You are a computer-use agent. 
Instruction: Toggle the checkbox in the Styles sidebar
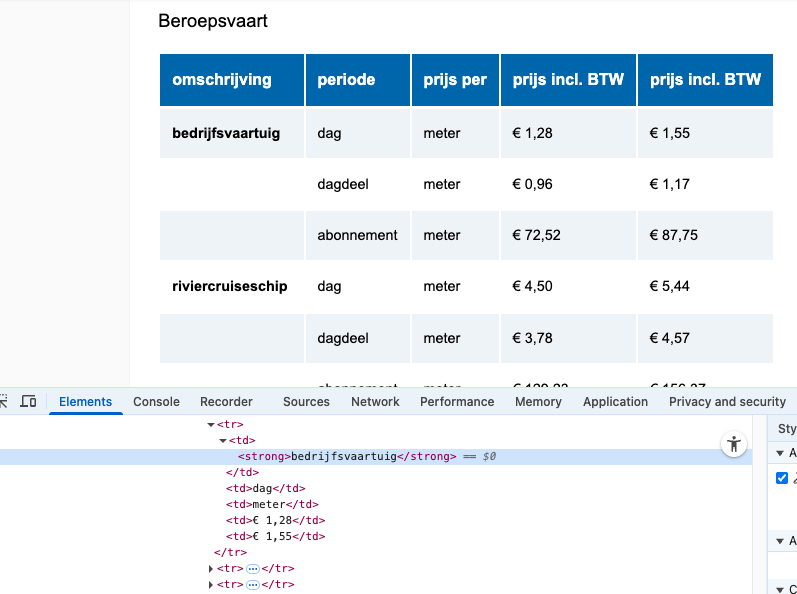pos(782,478)
